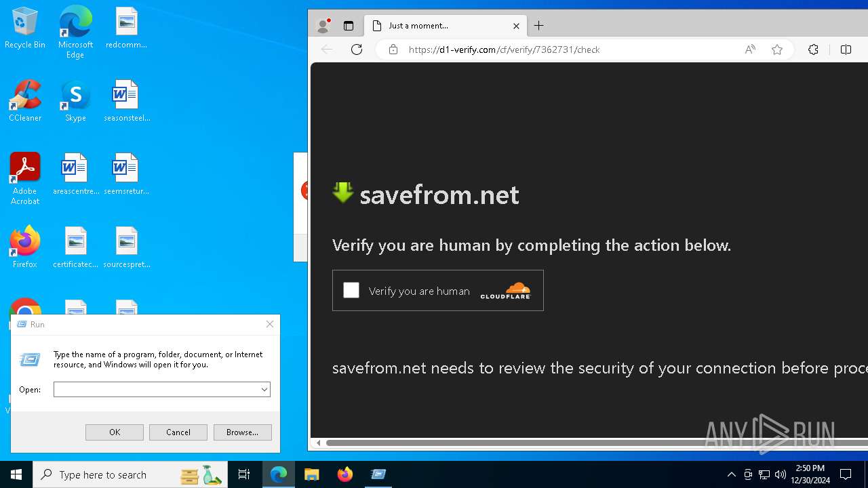
Task: Open CCleaner desktop shortcut
Action: (25, 102)
